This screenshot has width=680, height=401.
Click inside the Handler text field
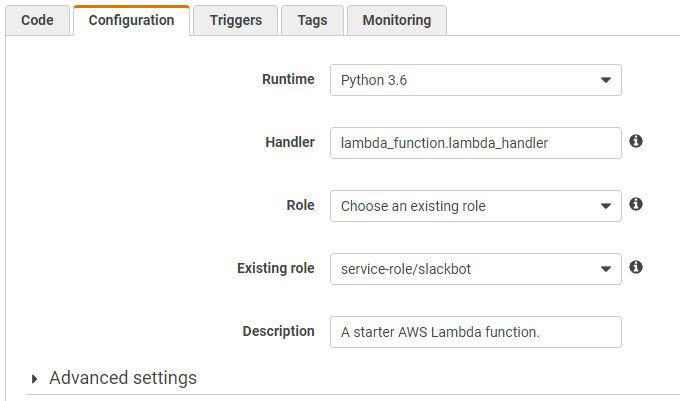(x=475, y=143)
